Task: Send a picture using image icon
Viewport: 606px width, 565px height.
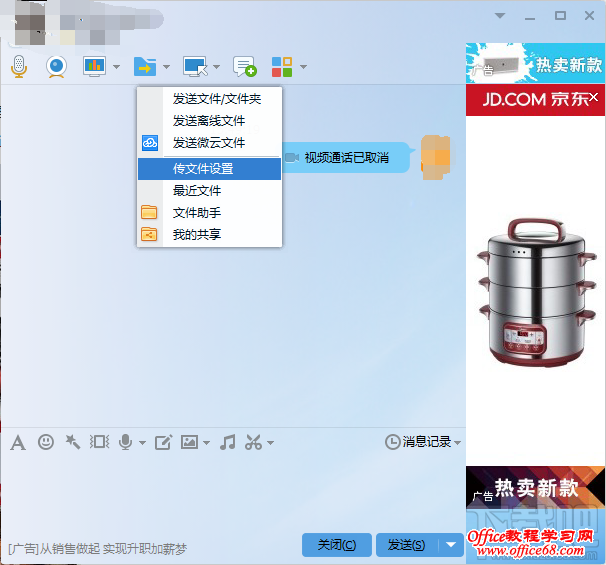Action: pyautogui.click(x=190, y=442)
